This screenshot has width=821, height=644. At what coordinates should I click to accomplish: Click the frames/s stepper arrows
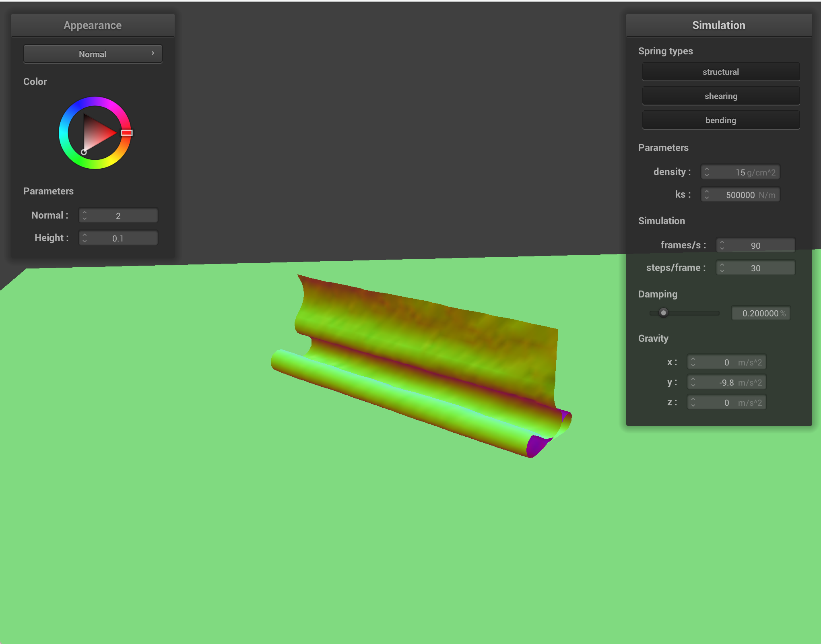coord(722,245)
